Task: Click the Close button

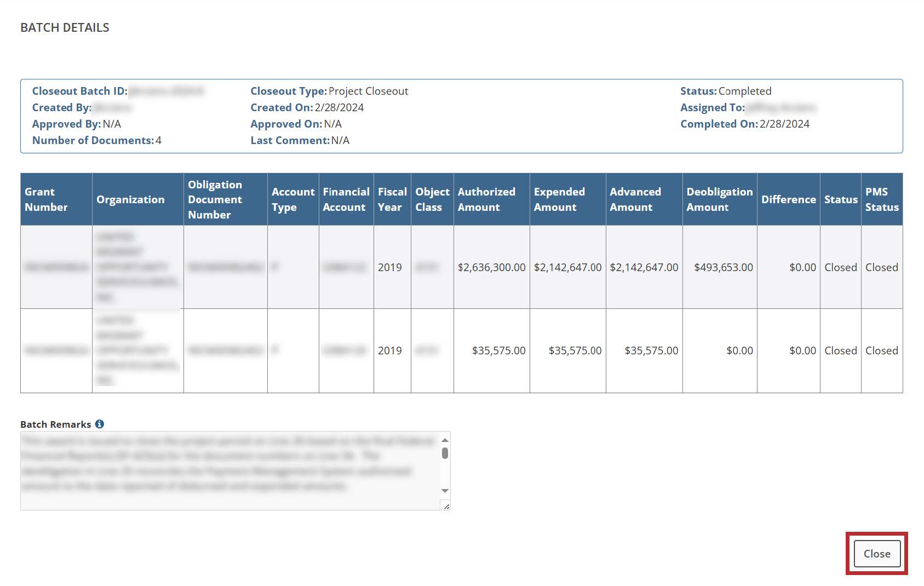Action: (876, 554)
